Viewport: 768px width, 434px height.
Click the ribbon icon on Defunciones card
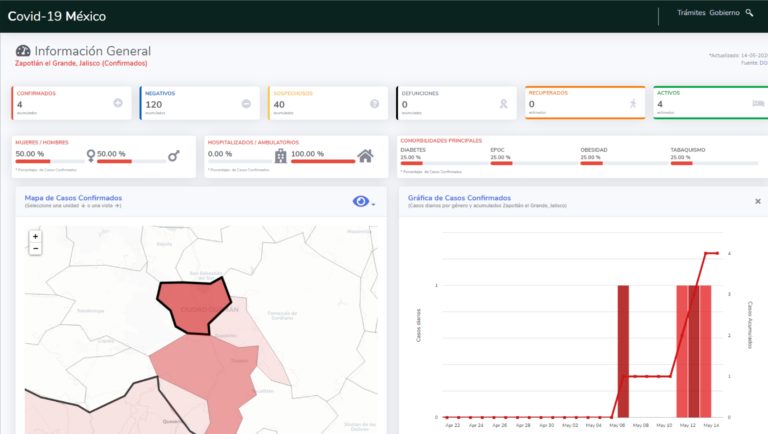pos(503,103)
